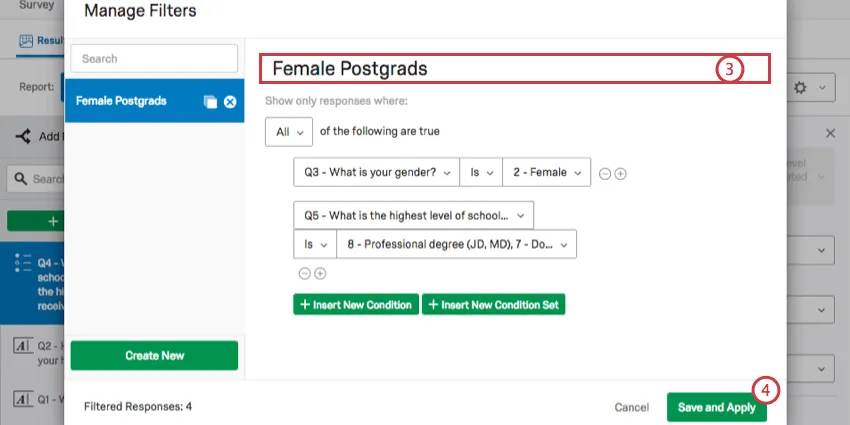Open the Q3 gender question dropdown

click(x=376, y=172)
